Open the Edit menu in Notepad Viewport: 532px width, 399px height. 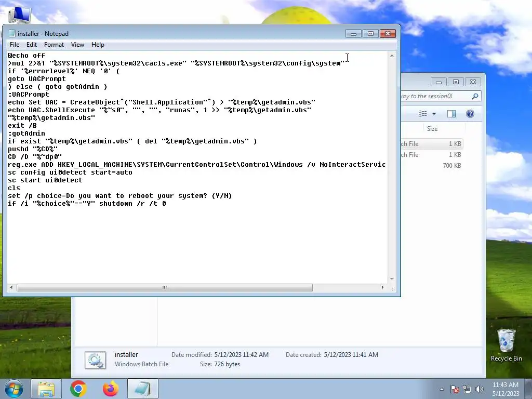pos(32,45)
